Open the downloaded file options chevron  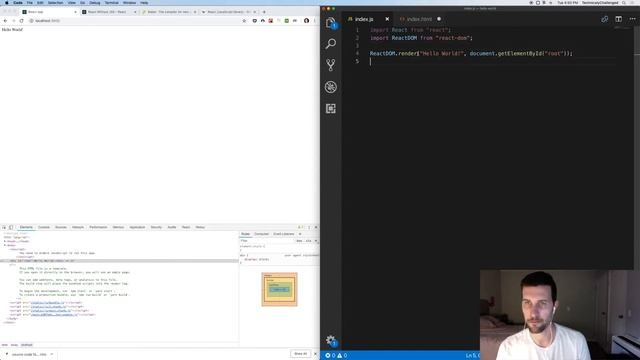coord(52,354)
